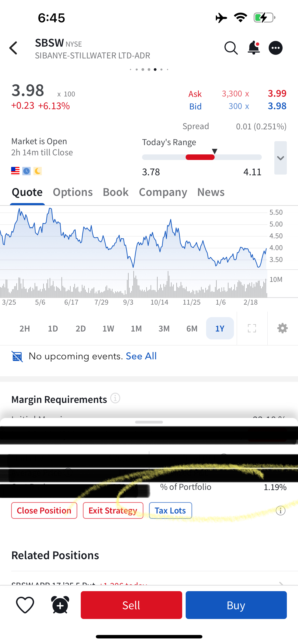Switch chart range to 6M

pos(192,328)
